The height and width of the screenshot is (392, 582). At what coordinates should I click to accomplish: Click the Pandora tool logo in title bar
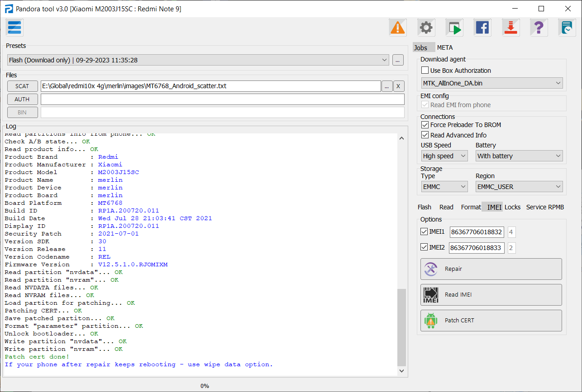point(9,9)
